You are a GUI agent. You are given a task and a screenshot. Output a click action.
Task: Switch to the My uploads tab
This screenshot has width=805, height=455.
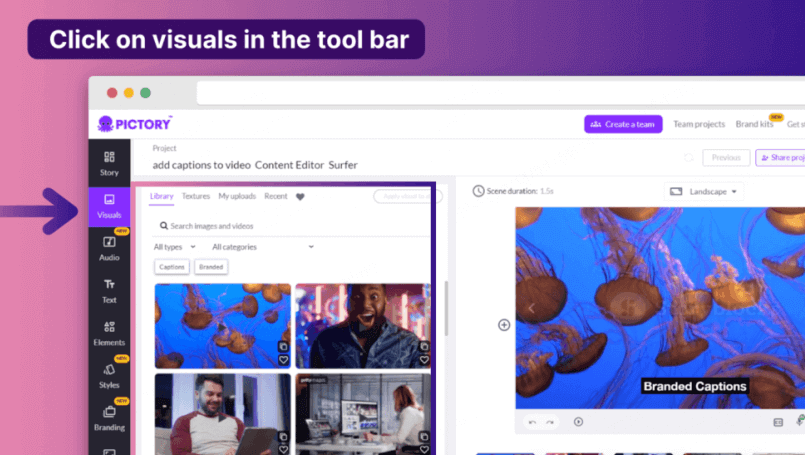click(237, 197)
